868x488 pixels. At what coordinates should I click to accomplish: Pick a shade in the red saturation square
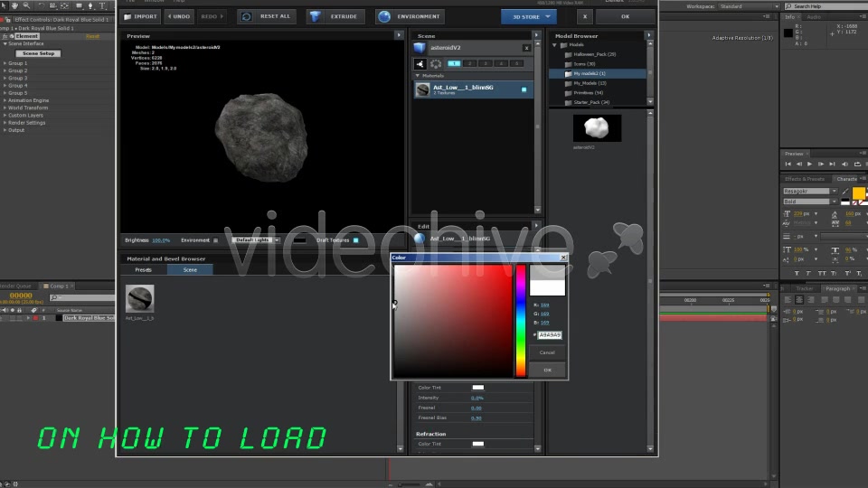point(453,321)
